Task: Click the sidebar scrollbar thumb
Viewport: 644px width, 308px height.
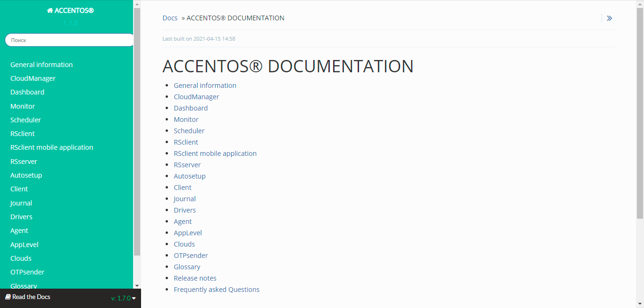Action: coord(137,131)
